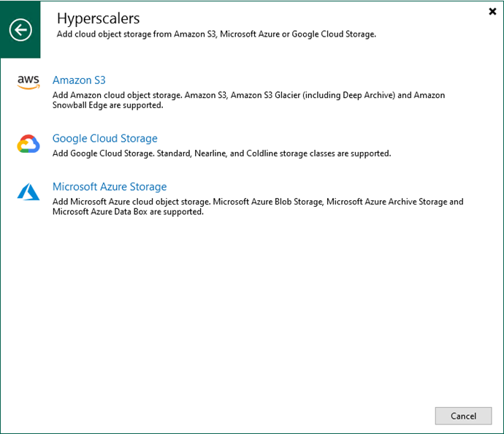Click the 'Microsoft Azure Data Box are supported' line
Image resolution: width=504 pixels, height=434 pixels.
(128, 212)
